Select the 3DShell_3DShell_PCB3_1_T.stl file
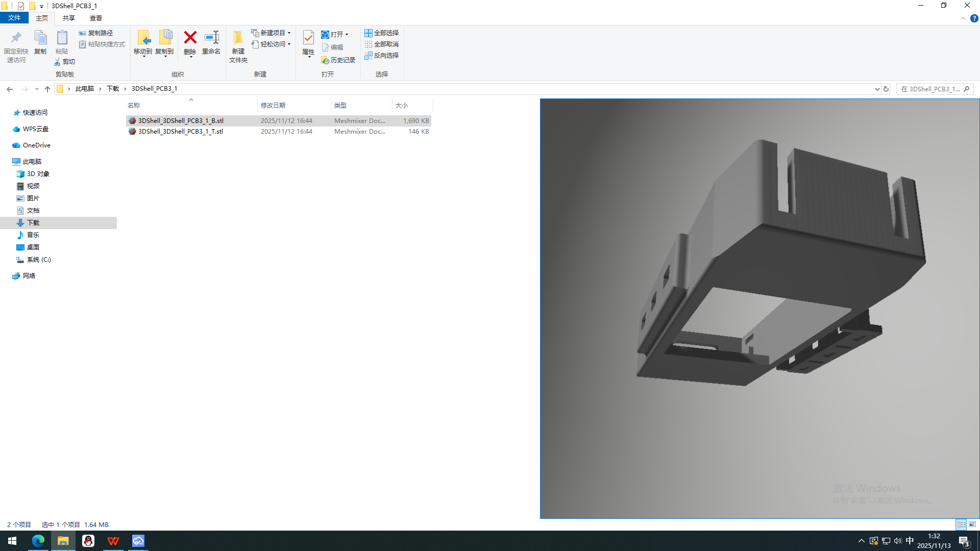 click(180, 132)
